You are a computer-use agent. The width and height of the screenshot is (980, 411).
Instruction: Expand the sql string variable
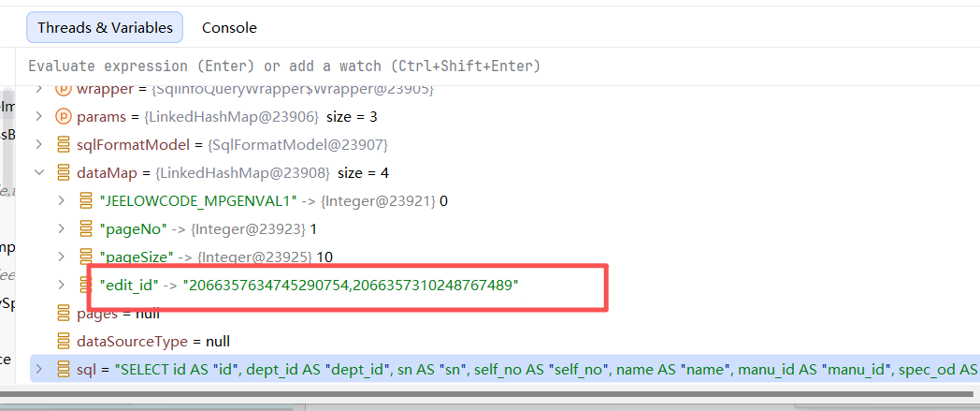pos(39,369)
